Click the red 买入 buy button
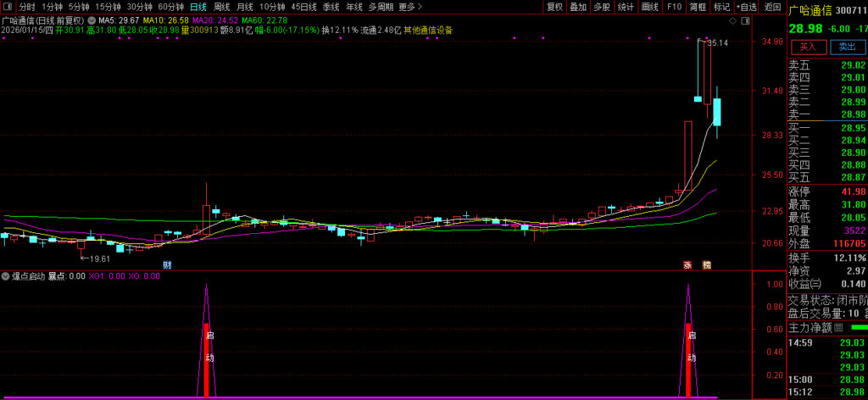Screen dimensions: 868x400 808,47
